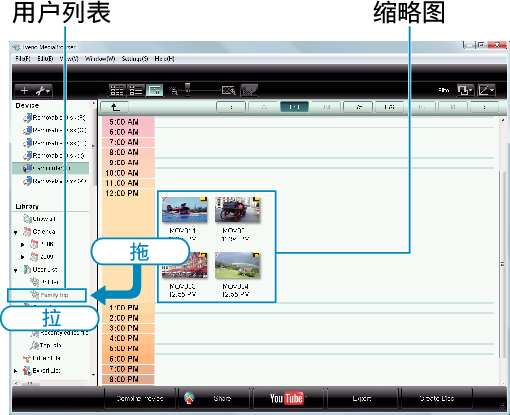The height and width of the screenshot is (415, 510).
Task: Click the Create Disc button
Action: [x=437, y=398]
